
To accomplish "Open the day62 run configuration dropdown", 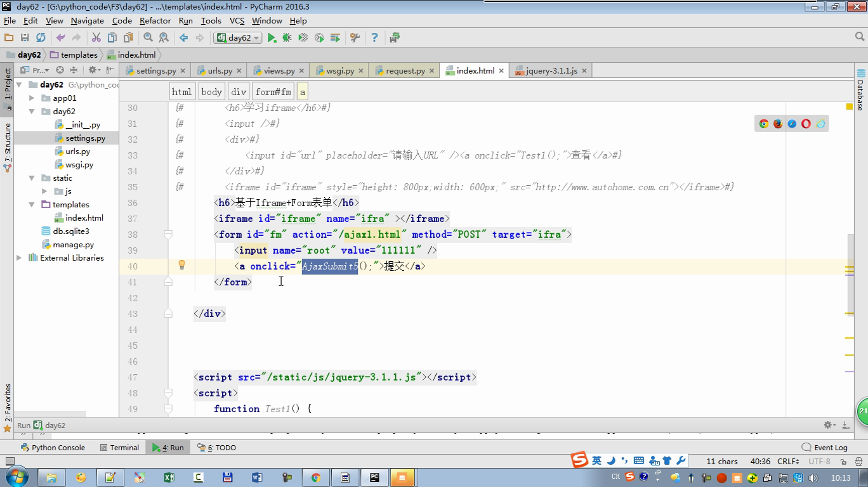I will 238,38.
